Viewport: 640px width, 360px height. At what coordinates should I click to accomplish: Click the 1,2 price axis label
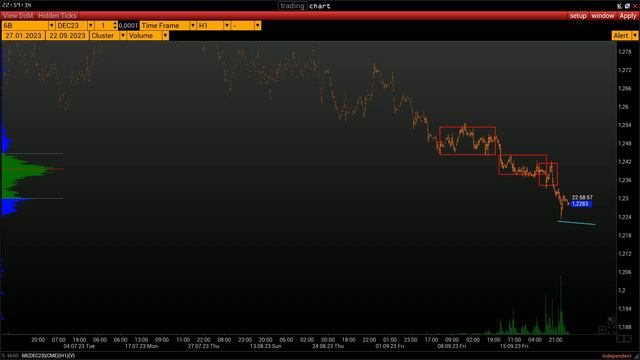click(x=622, y=291)
